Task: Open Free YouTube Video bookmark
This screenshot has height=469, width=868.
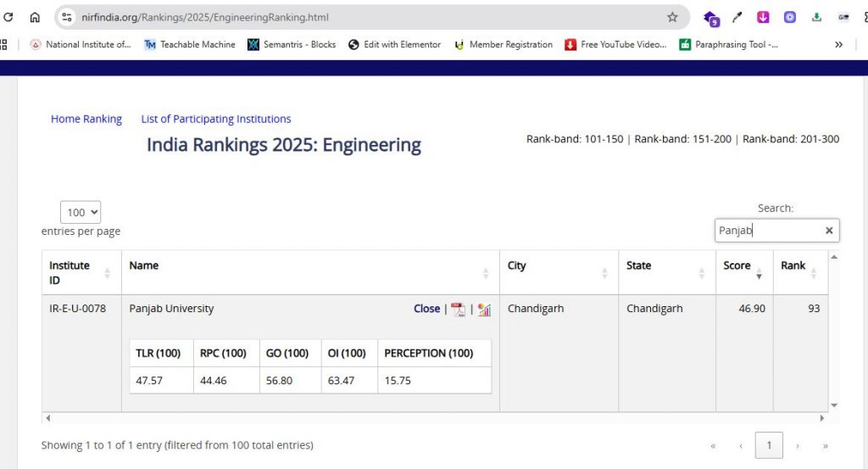Action: point(615,44)
